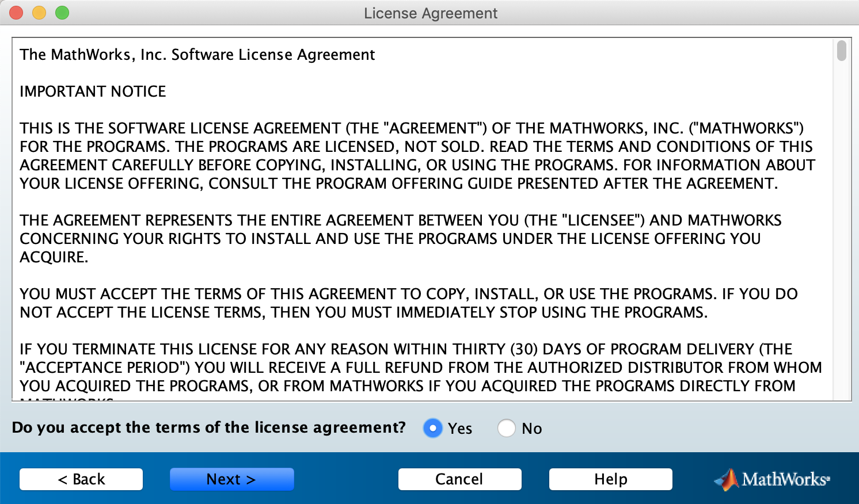Open installer Help
Viewport: 859px width, 504px height.
click(610, 479)
